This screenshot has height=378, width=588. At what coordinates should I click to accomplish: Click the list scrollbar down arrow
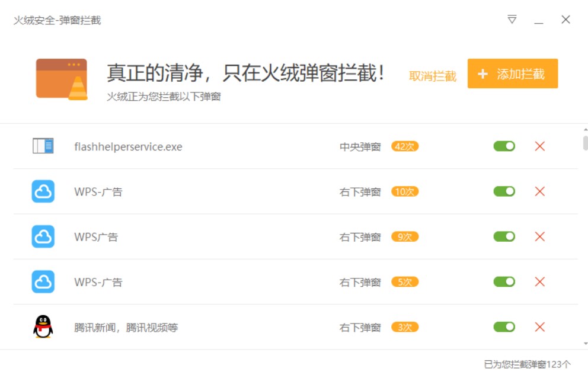point(586,344)
